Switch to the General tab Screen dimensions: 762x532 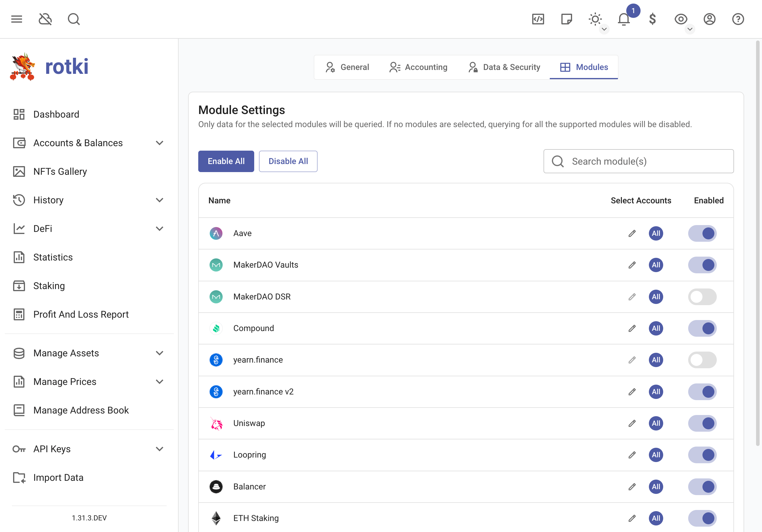point(347,67)
